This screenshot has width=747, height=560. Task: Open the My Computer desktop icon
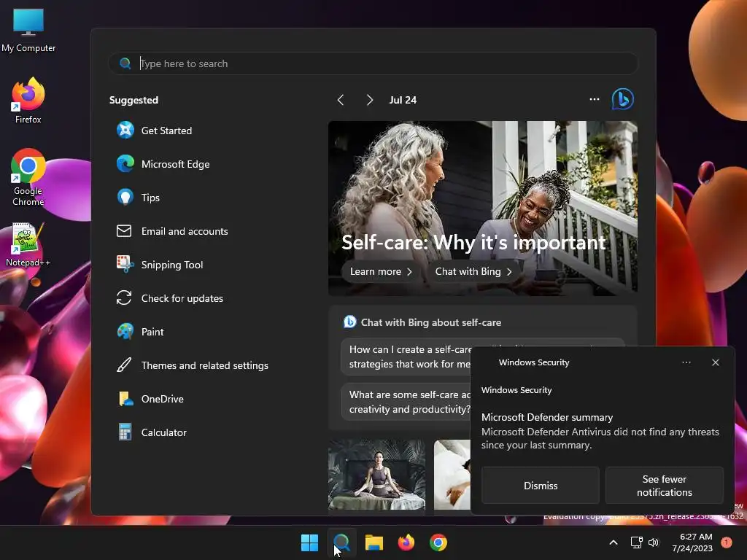click(28, 30)
